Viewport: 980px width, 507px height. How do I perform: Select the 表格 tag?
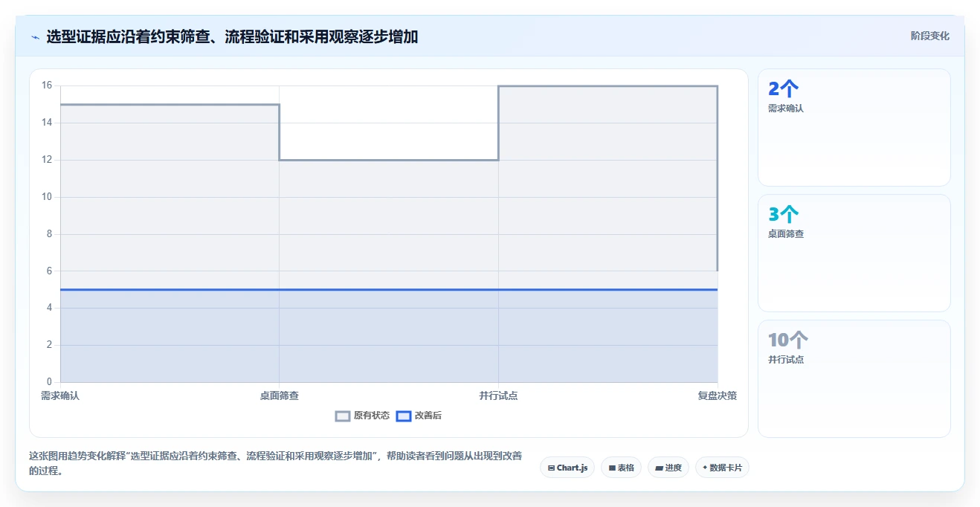[x=621, y=468]
